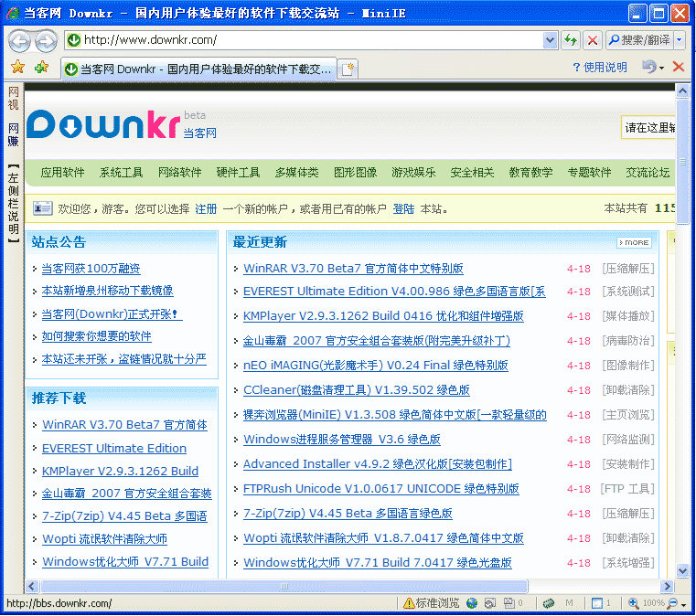Expand the 搜索/翻译 dropdown arrow
The image size is (696, 616).
click(x=680, y=40)
